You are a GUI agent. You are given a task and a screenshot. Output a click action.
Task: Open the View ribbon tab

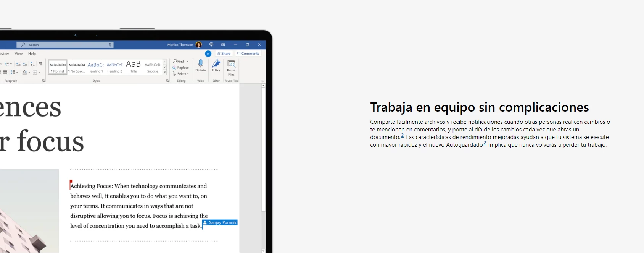coord(19,54)
